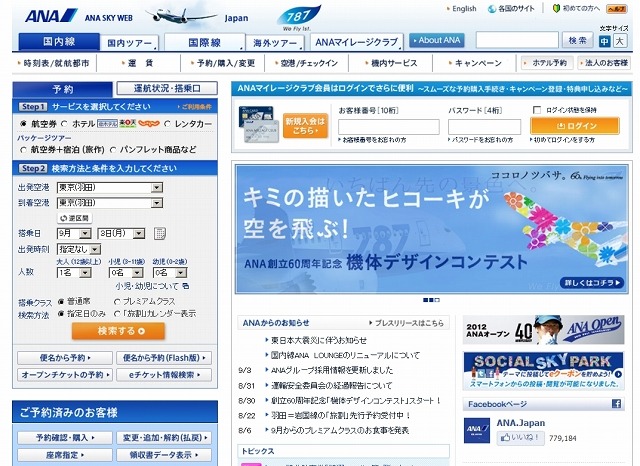Viewport: 640px width, 466px height.
Task: Click 便名から予約 button
Action: click(x=64, y=358)
